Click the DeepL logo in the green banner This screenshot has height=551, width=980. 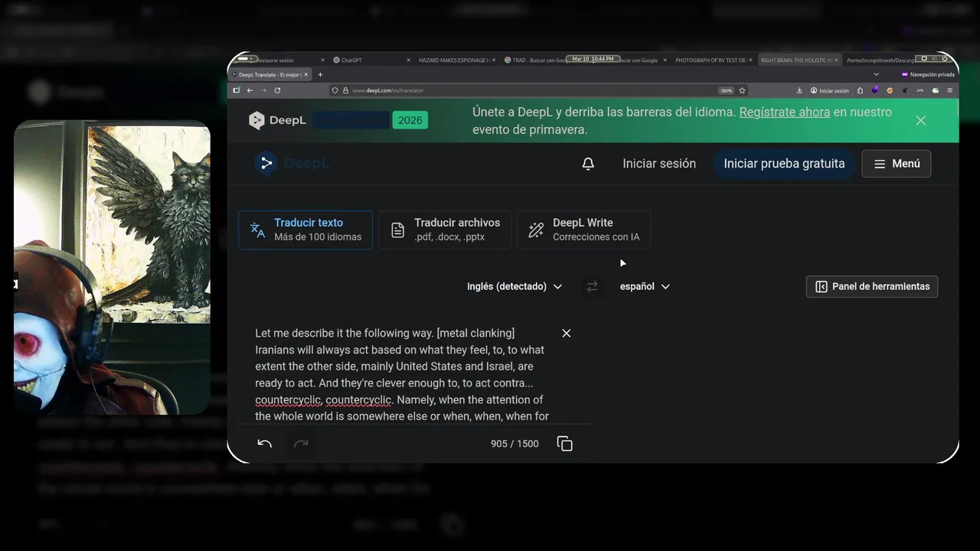(x=277, y=120)
